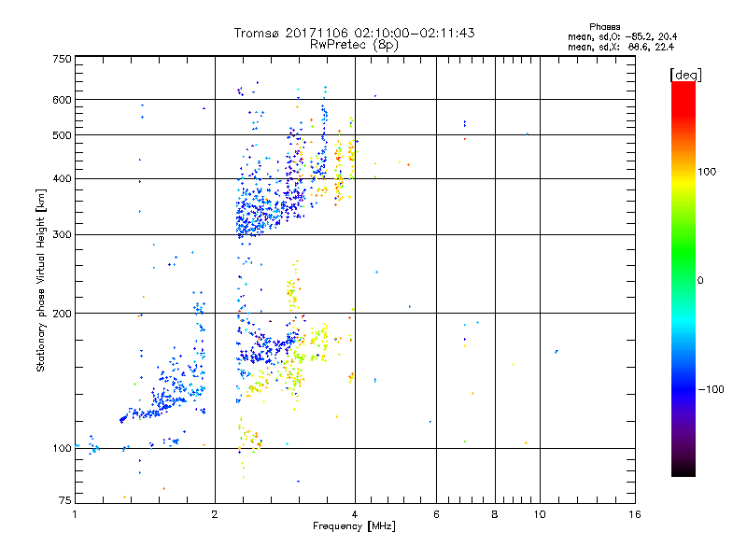The image size is (747, 560).
Task: Click the colorbar '0' tick label
Action: (x=700, y=281)
